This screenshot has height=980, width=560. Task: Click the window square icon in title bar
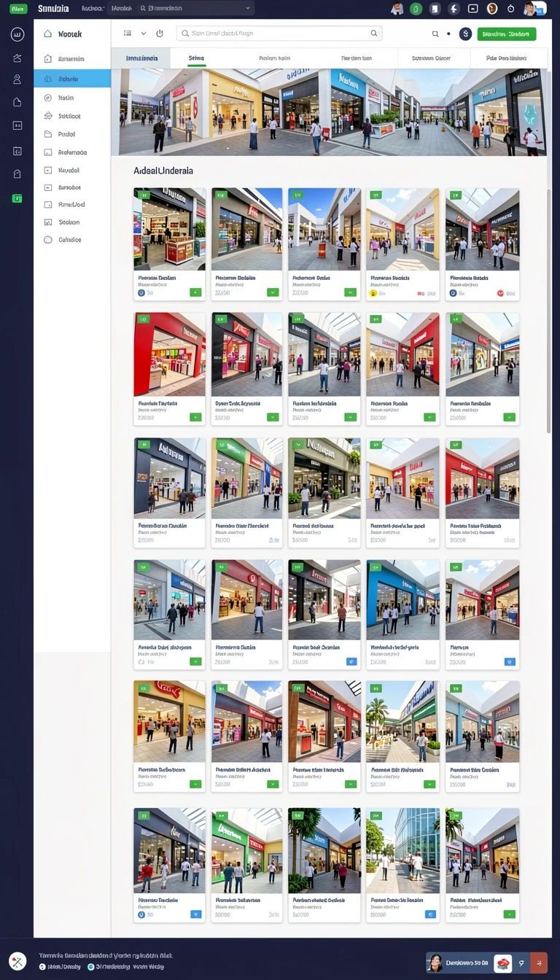coord(473,9)
